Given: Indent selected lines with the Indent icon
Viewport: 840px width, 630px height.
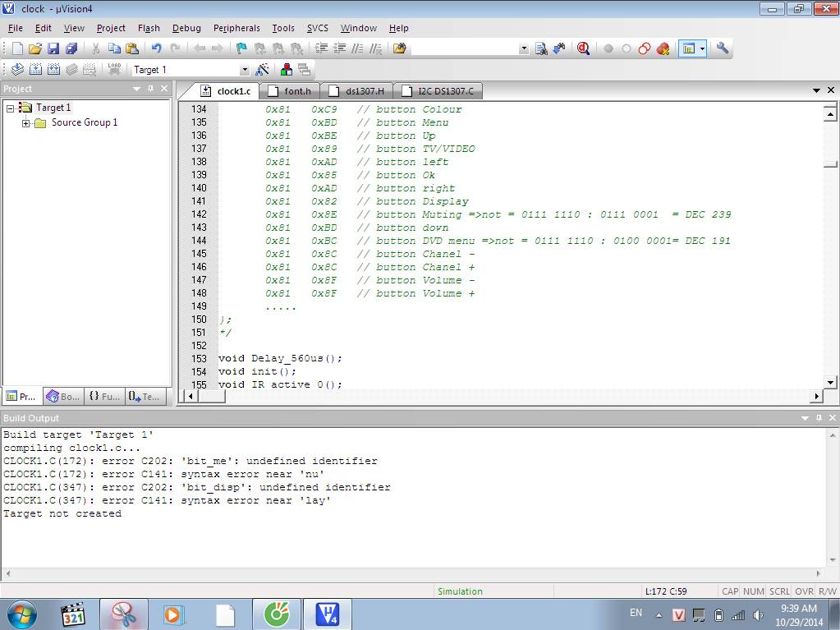Looking at the screenshot, I should tap(321, 48).
